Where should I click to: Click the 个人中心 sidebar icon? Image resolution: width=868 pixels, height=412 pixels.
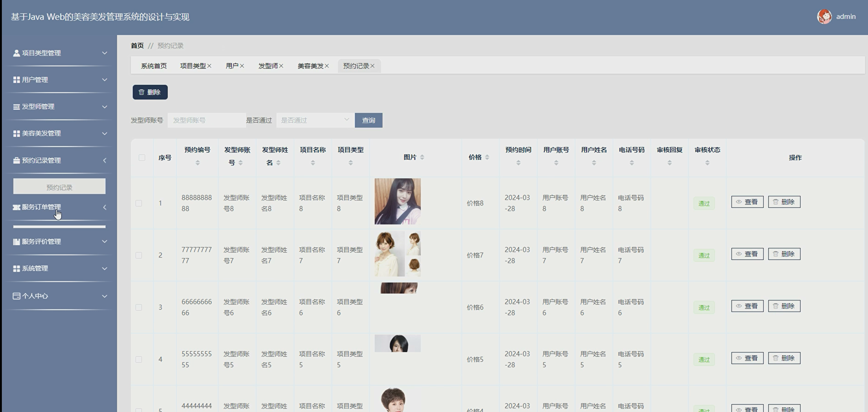click(x=16, y=296)
